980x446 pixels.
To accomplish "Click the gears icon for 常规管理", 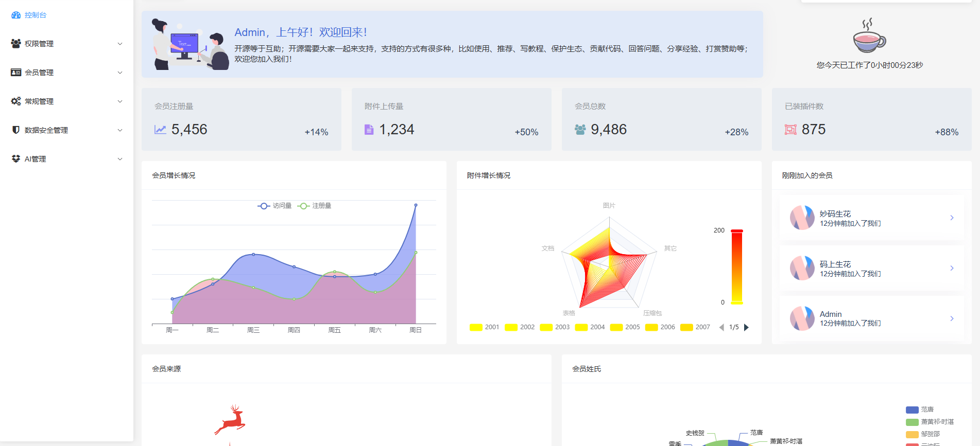I will 16,101.
